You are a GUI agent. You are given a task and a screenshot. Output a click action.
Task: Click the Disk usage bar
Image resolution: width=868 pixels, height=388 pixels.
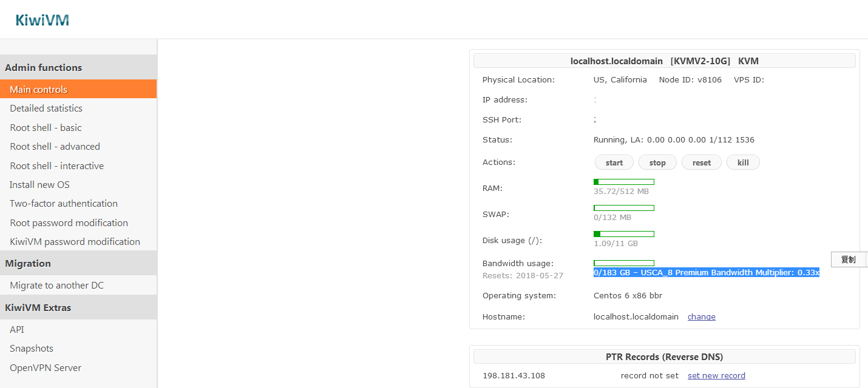[x=624, y=234]
